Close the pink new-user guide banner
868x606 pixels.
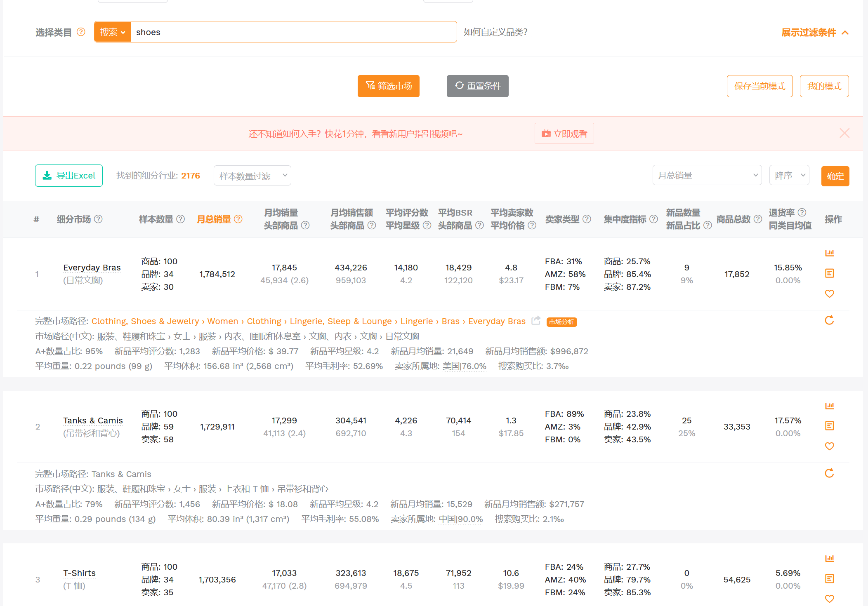click(x=844, y=133)
